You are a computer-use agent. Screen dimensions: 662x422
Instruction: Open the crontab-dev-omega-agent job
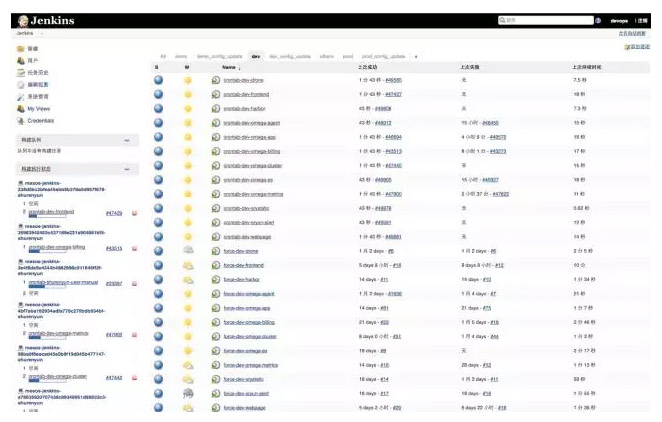(252, 123)
